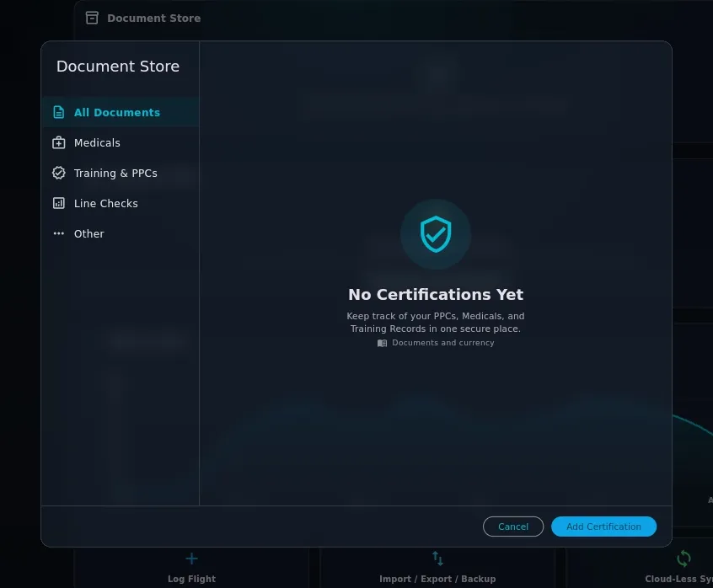Click the Training & PPCs badge icon
713x588 pixels.
point(59,174)
